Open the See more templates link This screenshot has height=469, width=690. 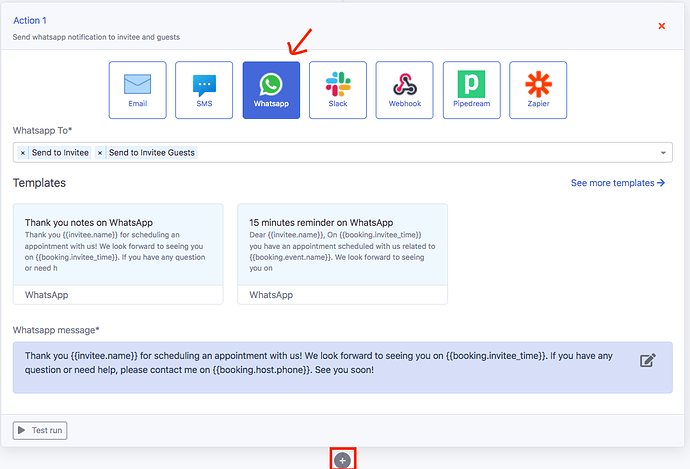tap(618, 183)
